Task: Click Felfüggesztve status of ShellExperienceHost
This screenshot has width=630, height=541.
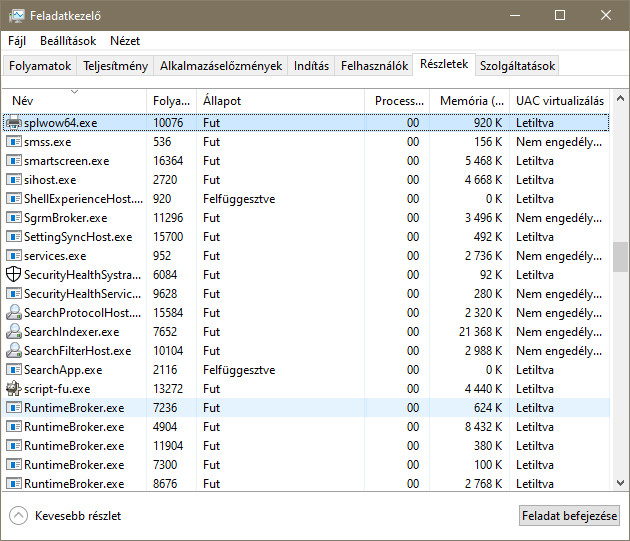Action: point(239,199)
